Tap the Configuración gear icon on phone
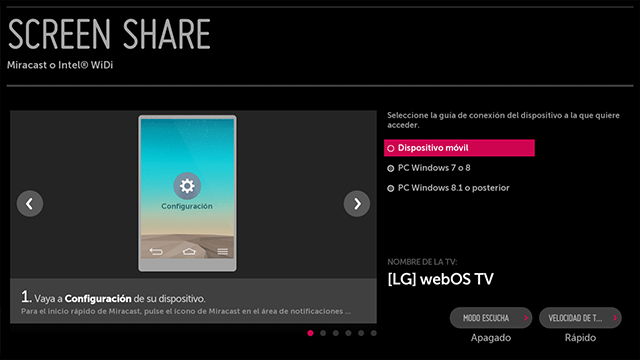 (187, 186)
